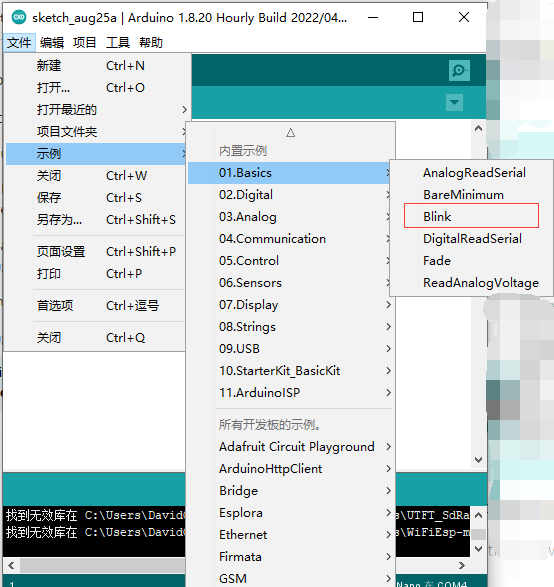554x587 pixels.
Task: Open the AnalogReadSerial example
Action: point(472,173)
